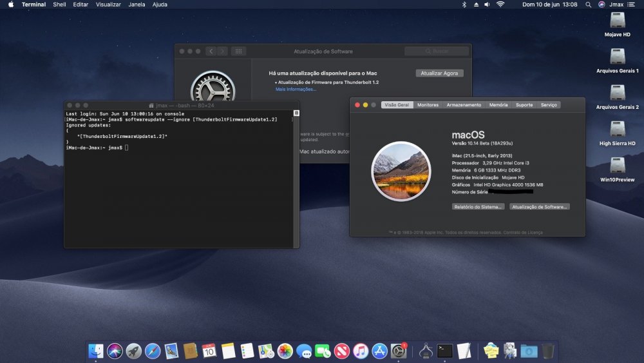
Task: Open Mais Informações link
Action: pyautogui.click(x=296, y=89)
